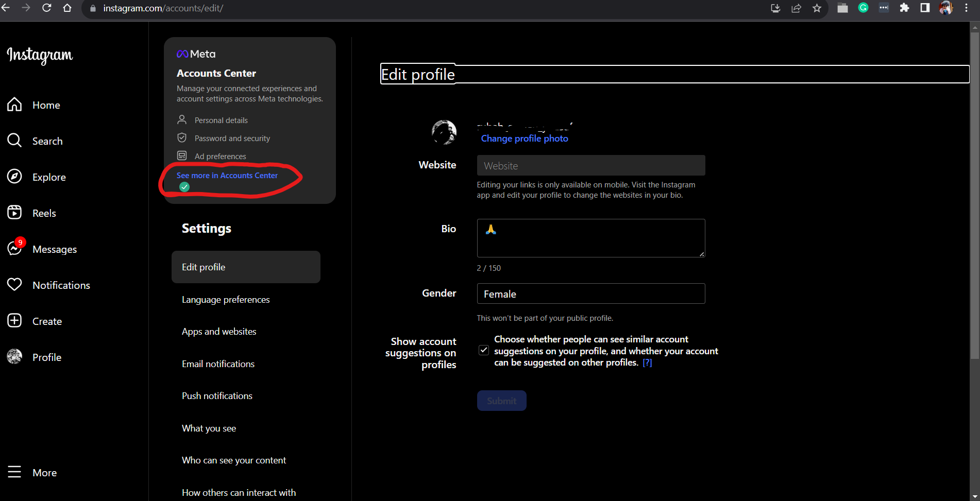Toggle the browser side panel
The width and height of the screenshot is (980, 501).
click(x=925, y=8)
